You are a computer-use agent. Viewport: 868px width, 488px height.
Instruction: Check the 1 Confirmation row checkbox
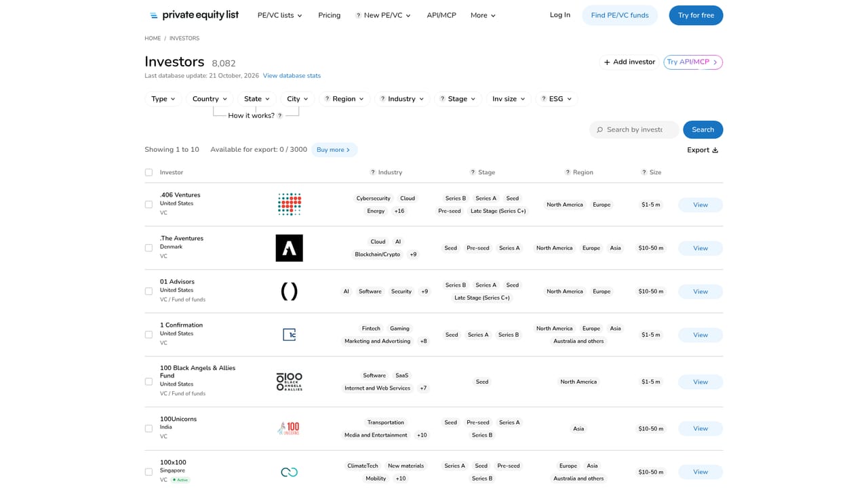pos(149,335)
